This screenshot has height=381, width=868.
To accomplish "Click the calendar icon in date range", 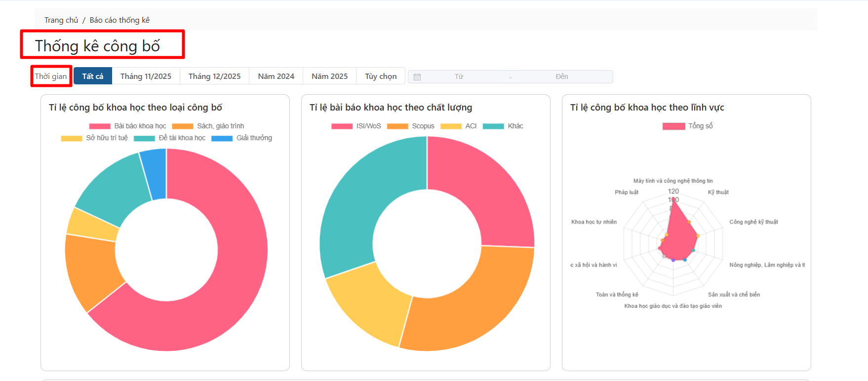I will [x=417, y=77].
